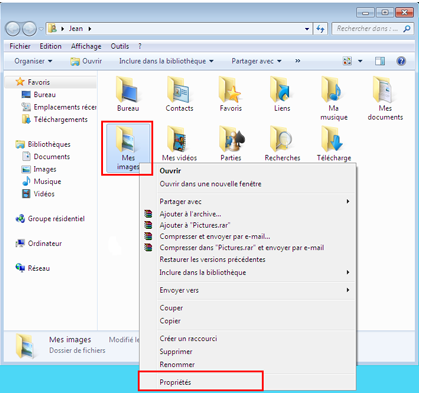Show more toolbar commands chevron

click(x=298, y=61)
